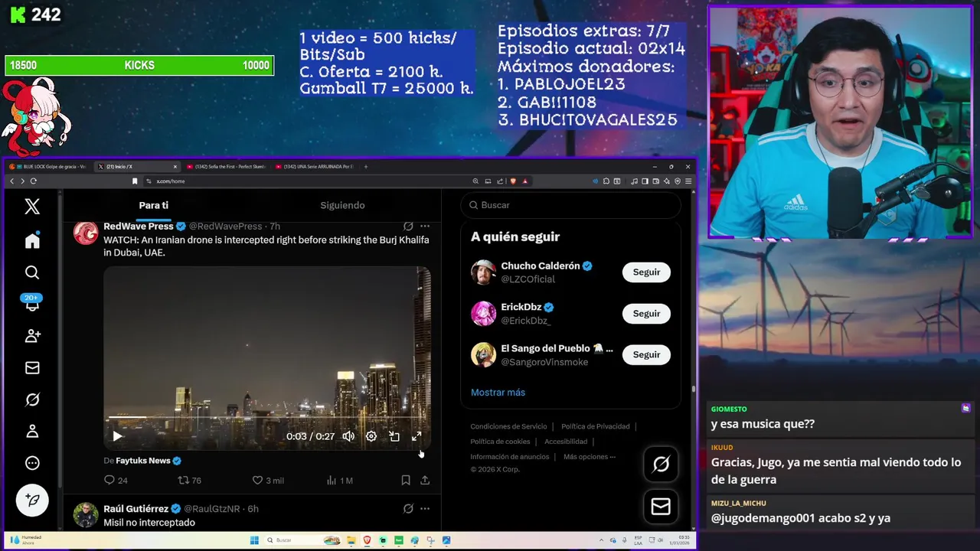Switch to the Siguiendo tab
The image size is (980, 551).
pyautogui.click(x=342, y=205)
